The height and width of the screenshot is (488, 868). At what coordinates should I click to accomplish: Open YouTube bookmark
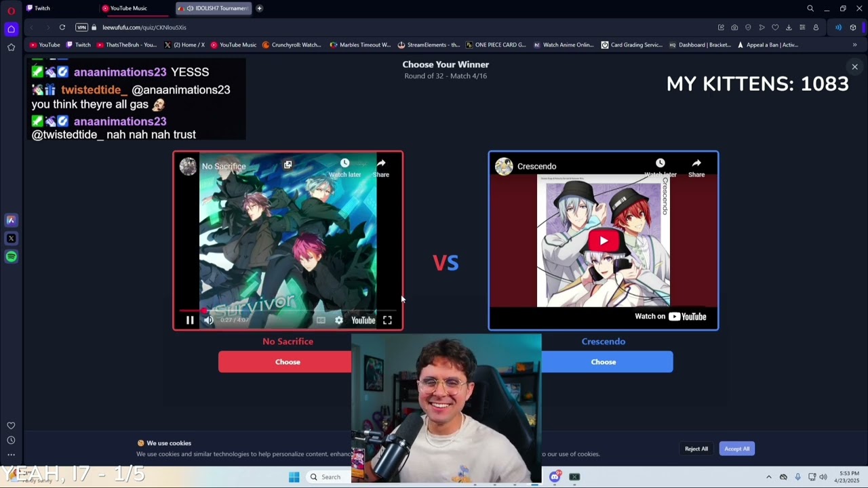(x=45, y=45)
